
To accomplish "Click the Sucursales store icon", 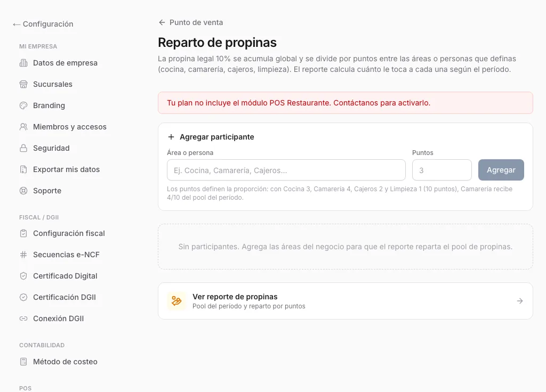I will (x=23, y=84).
